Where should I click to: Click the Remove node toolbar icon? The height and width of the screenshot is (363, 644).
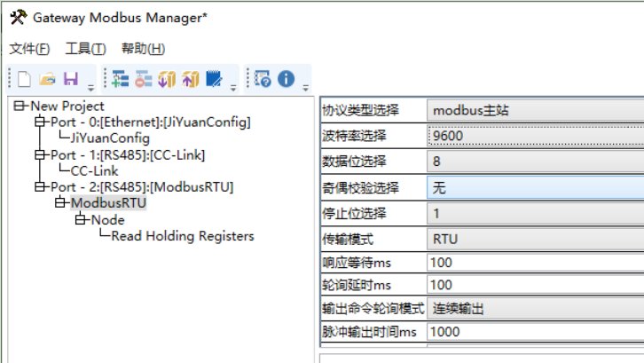click(144, 79)
